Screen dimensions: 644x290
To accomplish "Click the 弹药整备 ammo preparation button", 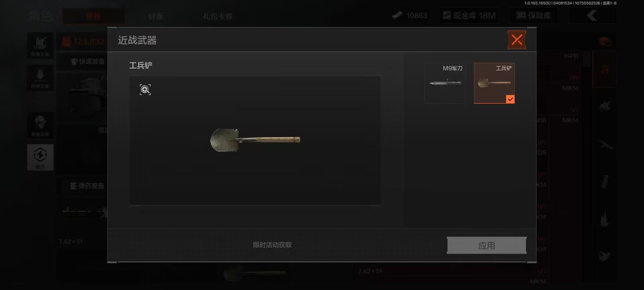I will click(87, 186).
